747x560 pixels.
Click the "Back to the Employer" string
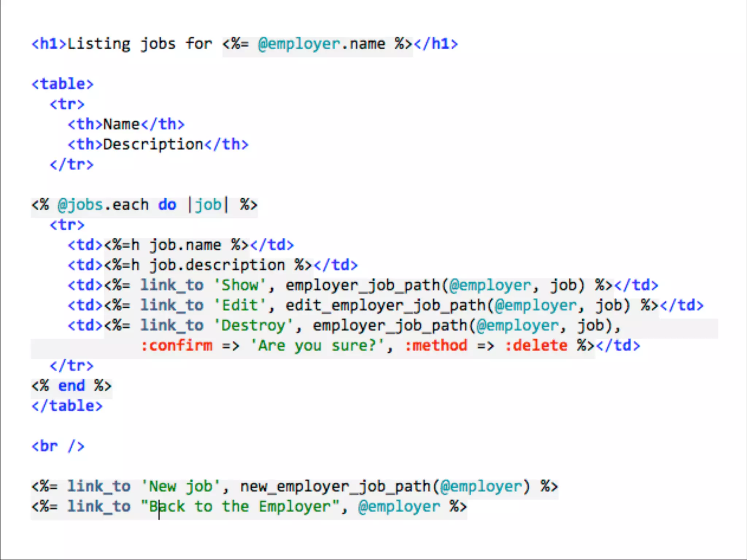pyautogui.click(x=240, y=506)
